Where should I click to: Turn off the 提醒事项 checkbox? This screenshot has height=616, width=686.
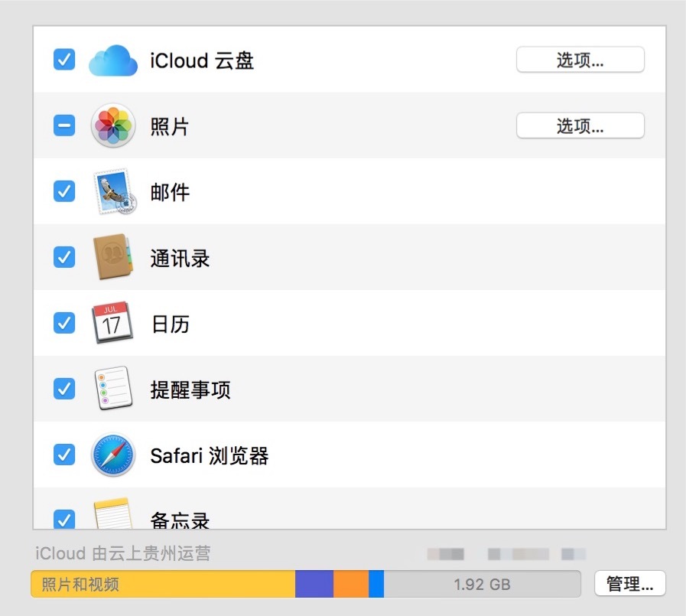pyautogui.click(x=64, y=388)
